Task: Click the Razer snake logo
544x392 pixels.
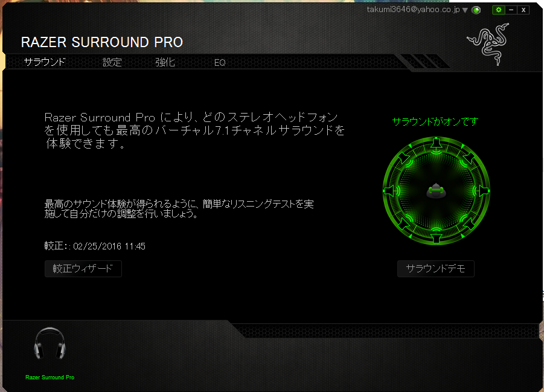Action: click(490, 42)
